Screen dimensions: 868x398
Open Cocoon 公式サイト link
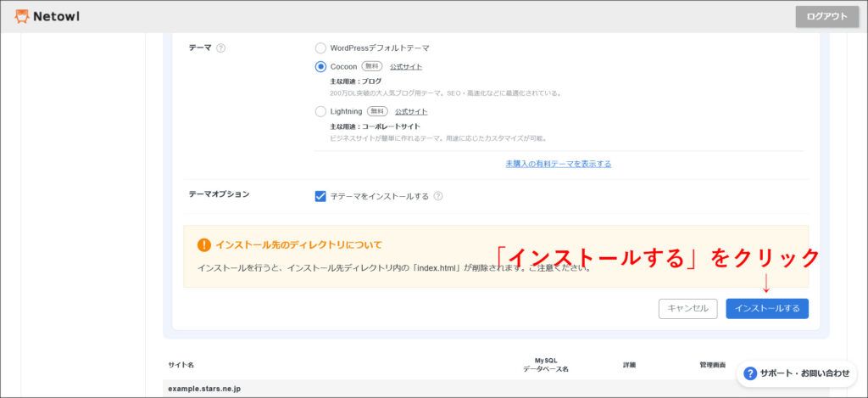[406, 66]
